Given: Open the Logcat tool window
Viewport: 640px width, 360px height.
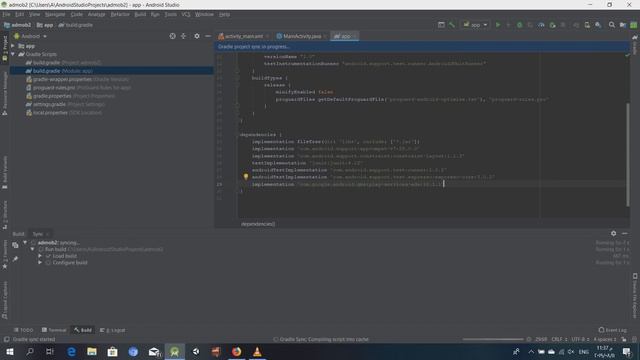Looking at the screenshot, I should click(x=113, y=330).
